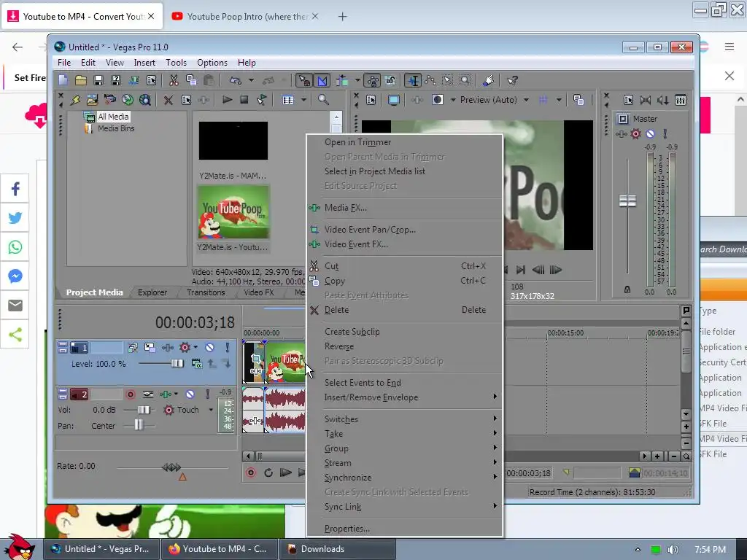
Task: Copy using the main toolbar copy icon
Action: (x=191, y=80)
